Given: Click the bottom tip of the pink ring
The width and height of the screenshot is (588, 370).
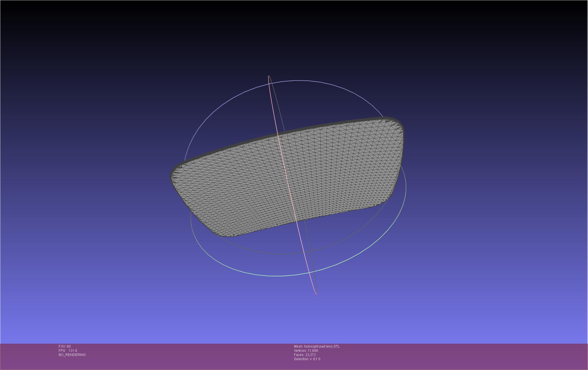Looking at the screenshot, I should tap(316, 294).
